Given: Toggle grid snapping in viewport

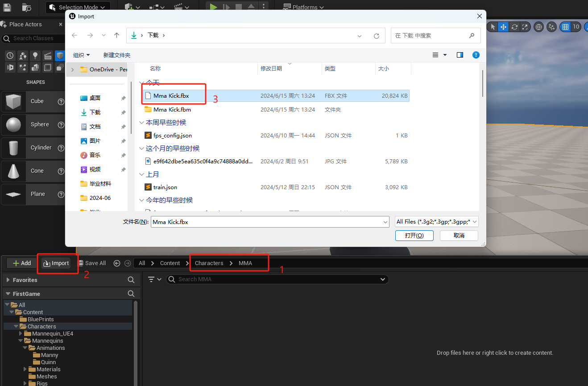Looking at the screenshot, I should tap(565, 27).
